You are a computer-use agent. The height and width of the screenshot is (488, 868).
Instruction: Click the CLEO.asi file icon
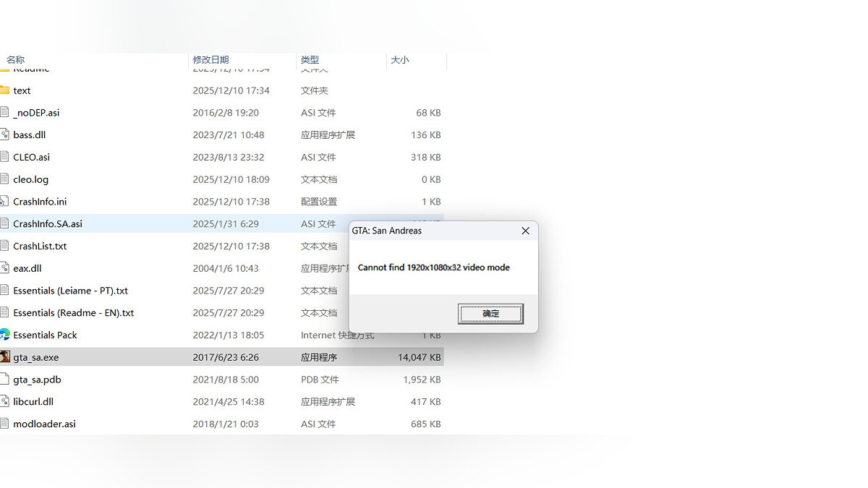tap(4, 157)
